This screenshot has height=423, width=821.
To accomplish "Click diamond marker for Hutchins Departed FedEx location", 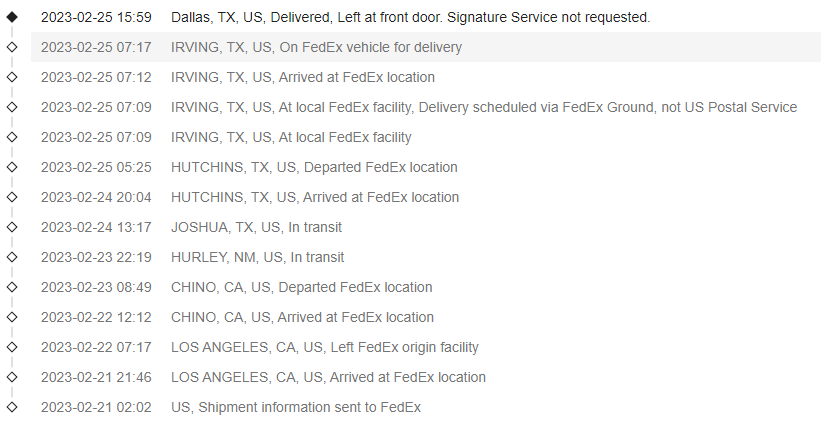I will click(x=12, y=167).
